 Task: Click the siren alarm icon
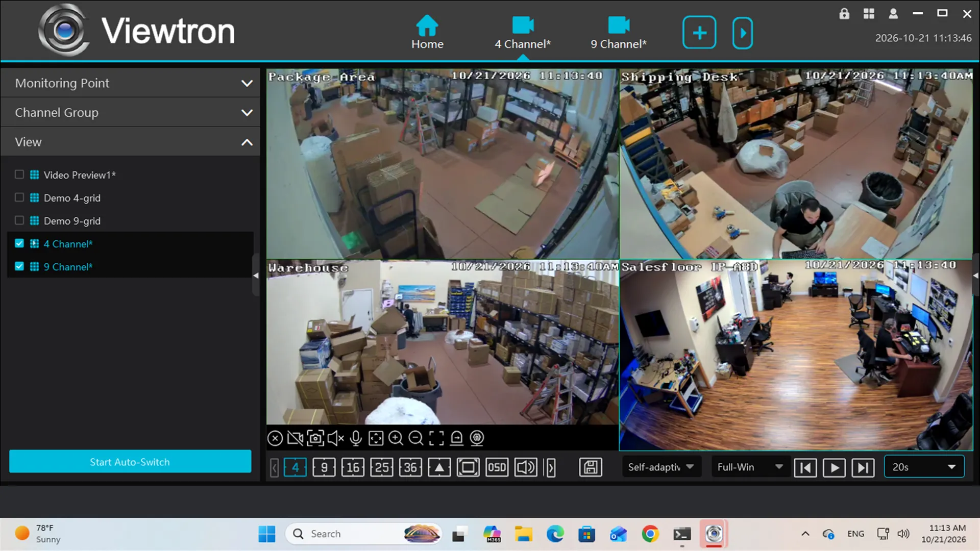(x=457, y=438)
